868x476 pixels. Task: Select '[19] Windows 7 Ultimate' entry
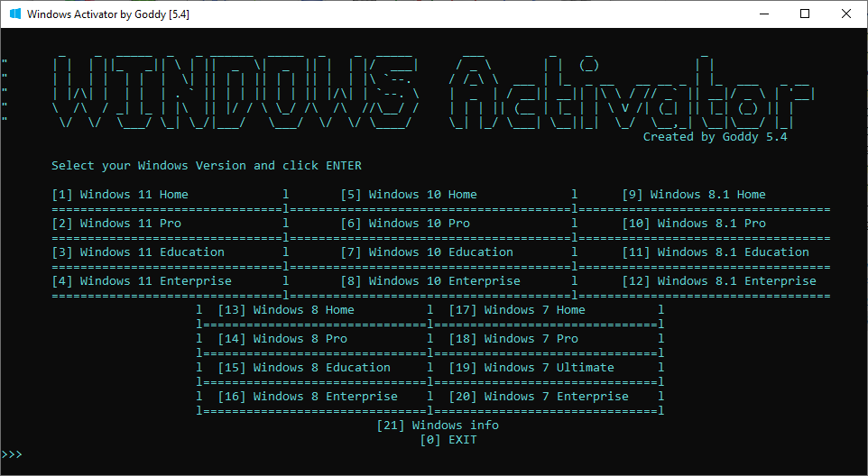point(531,367)
